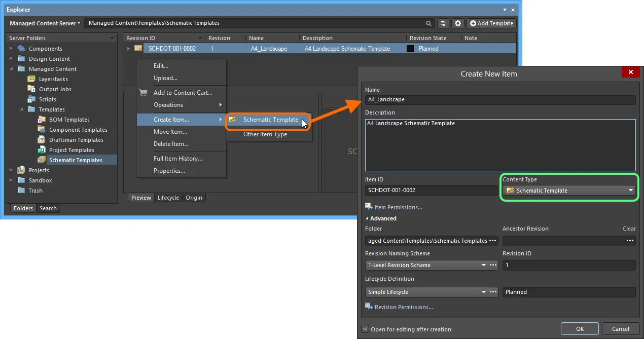Click the Layerstacks folder icon
Image resolution: width=644 pixels, height=339 pixels.
[31, 79]
